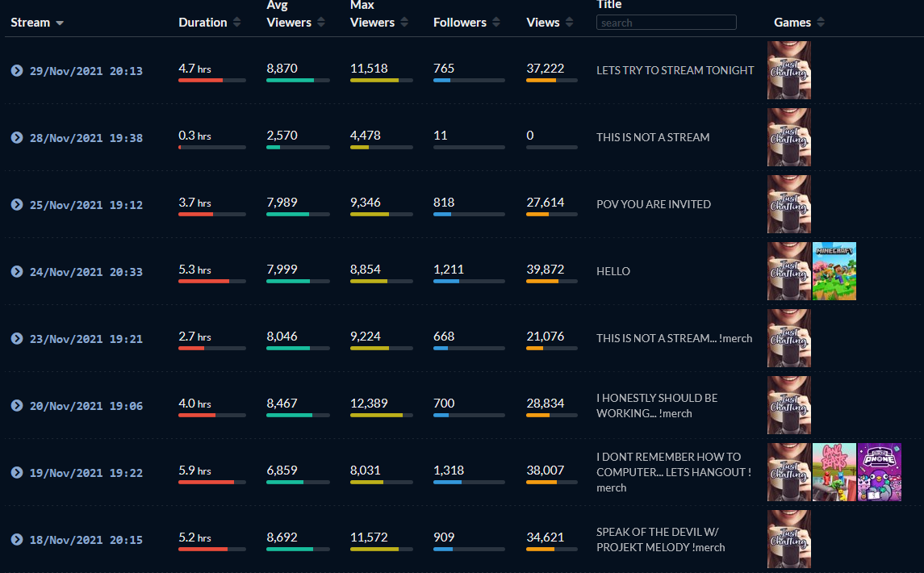Click max viewers value 11,572

(369, 537)
